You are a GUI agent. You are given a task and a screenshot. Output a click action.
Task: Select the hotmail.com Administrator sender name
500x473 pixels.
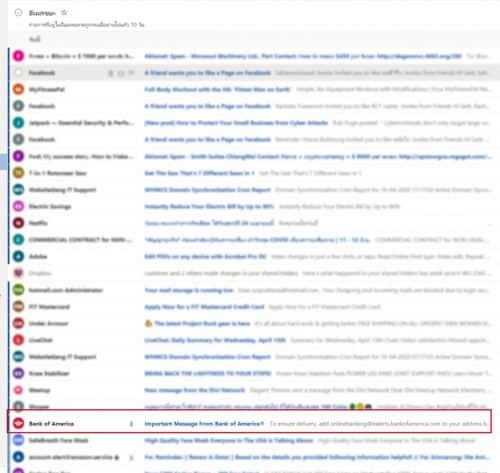(66, 290)
